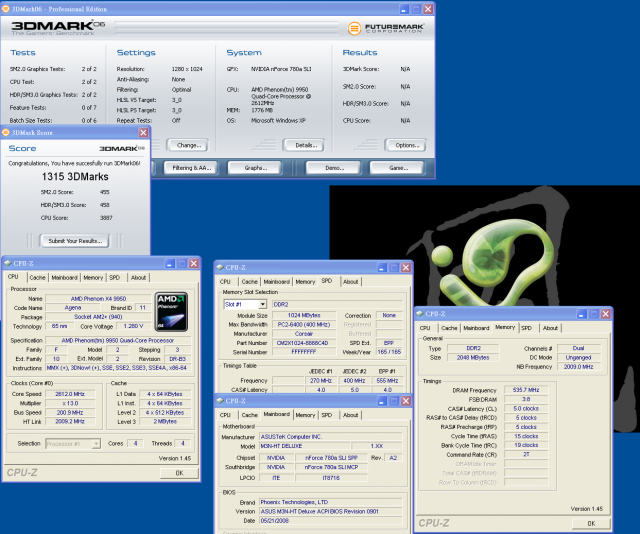The image size is (640, 534).
Task: Click the CPU-Z icon in the Mainboard window title bar
Action: [x=220, y=401]
